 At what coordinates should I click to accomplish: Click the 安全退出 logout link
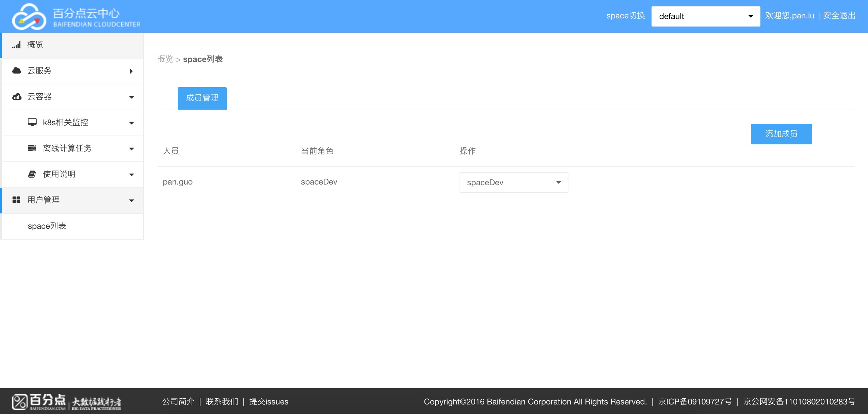[839, 16]
